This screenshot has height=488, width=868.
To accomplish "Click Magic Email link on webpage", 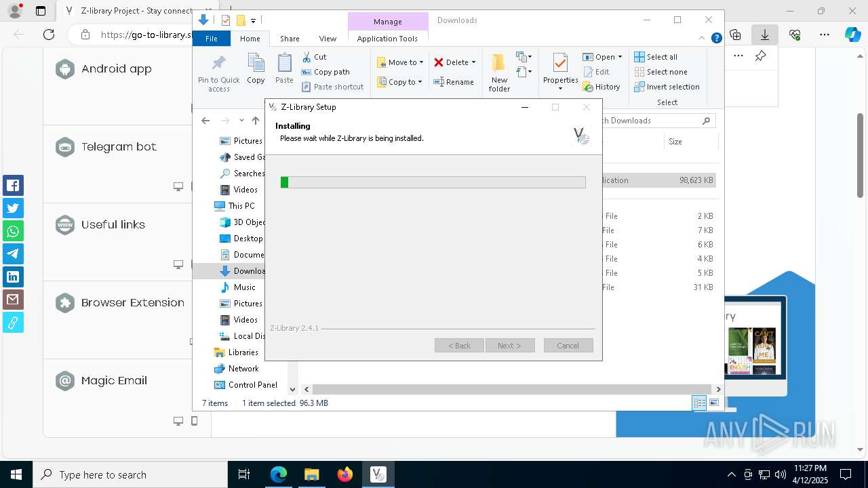I will tap(114, 380).
